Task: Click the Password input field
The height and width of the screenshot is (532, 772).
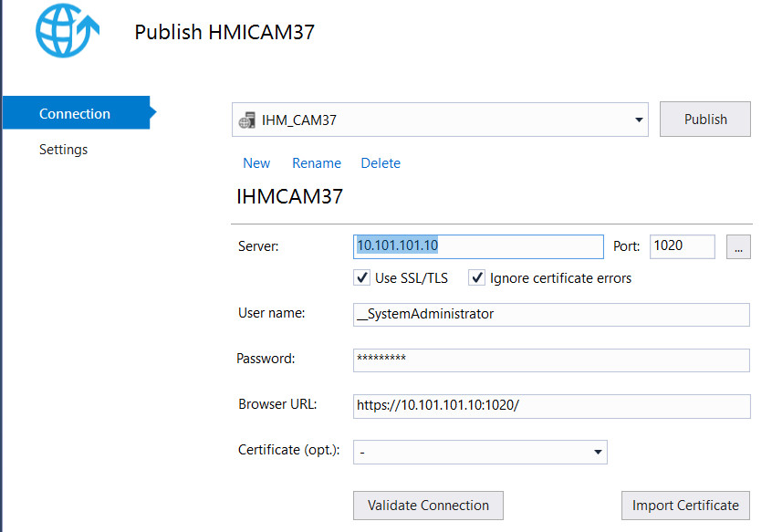Action: pos(550,360)
